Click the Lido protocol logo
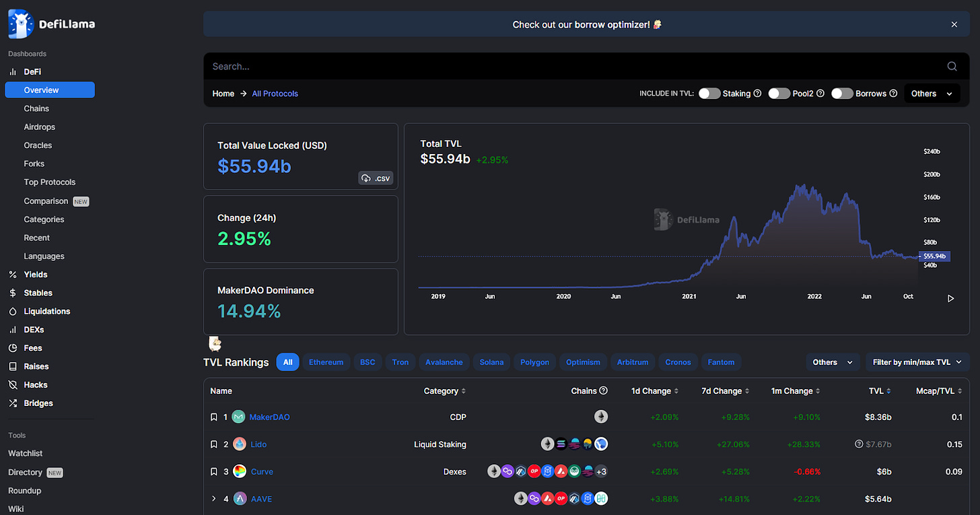Image resolution: width=980 pixels, height=515 pixels. pyautogui.click(x=239, y=444)
